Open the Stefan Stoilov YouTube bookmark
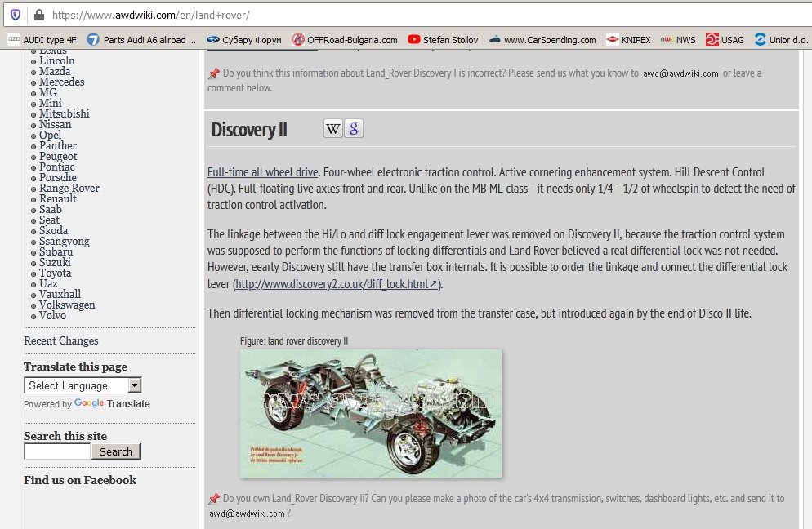The image size is (812, 529). tap(442, 39)
